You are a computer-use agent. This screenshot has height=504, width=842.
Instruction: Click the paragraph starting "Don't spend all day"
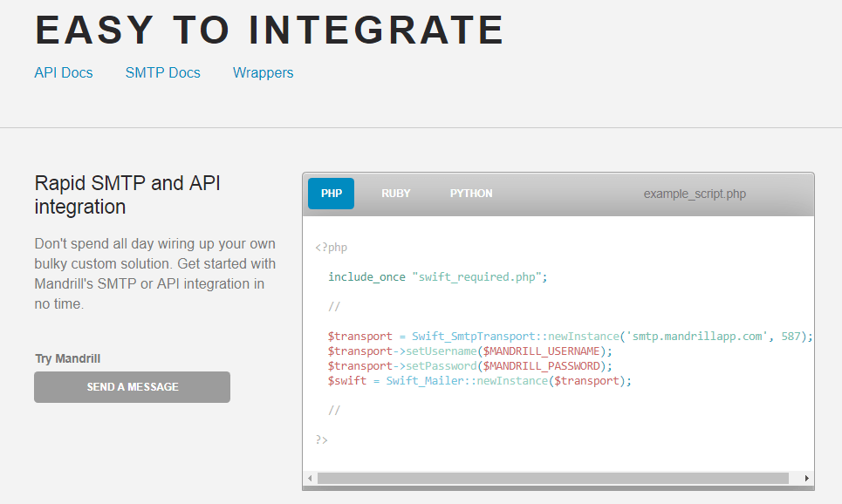pyautogui.click(x=155, y=274)
